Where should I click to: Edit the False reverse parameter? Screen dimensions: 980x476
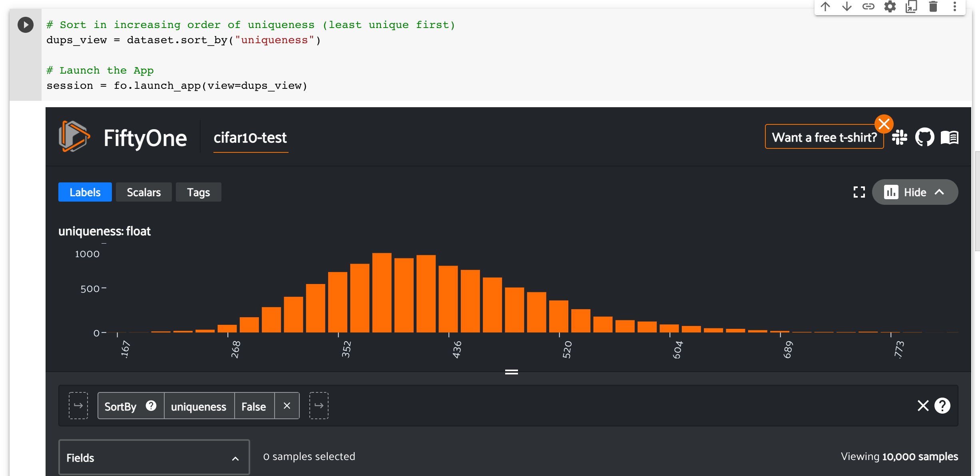pos(254,406)
